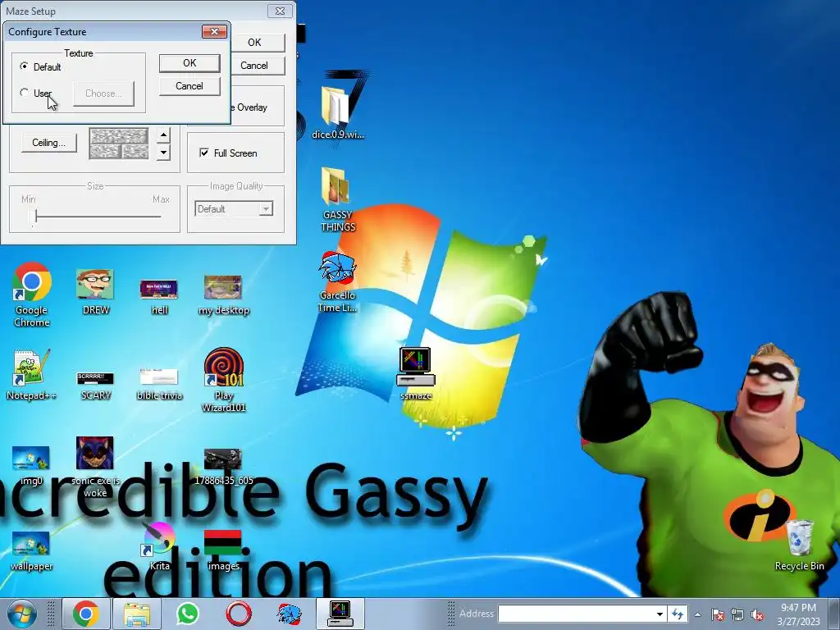Viewport: 840px width, 630px height.
Task: Switch to the ssmaze taskbar window
Action: coord(340,614)
